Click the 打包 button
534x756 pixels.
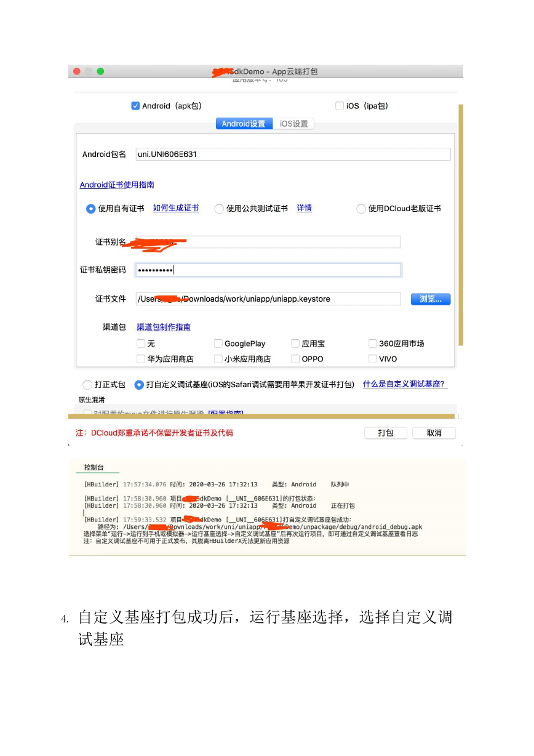click(386, 433)
